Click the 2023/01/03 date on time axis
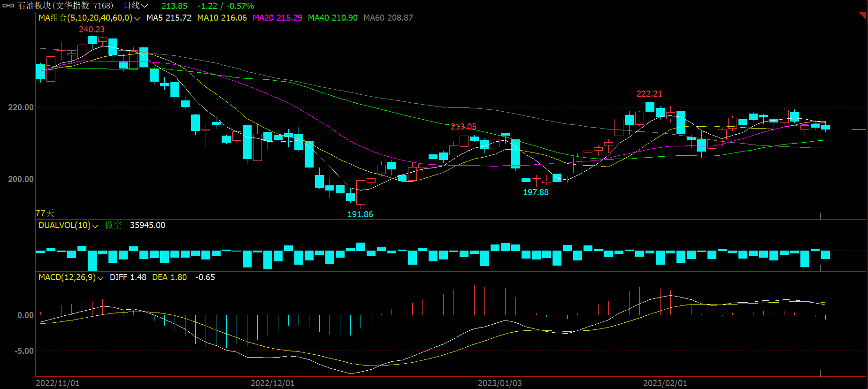Screen dimensions: 868x389 500,383
